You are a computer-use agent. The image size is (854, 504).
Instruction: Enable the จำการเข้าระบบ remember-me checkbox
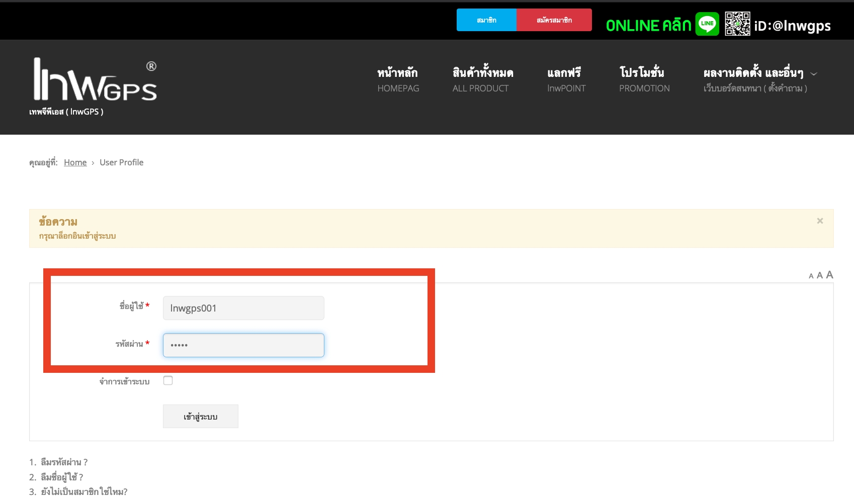[x=168, y=380]
